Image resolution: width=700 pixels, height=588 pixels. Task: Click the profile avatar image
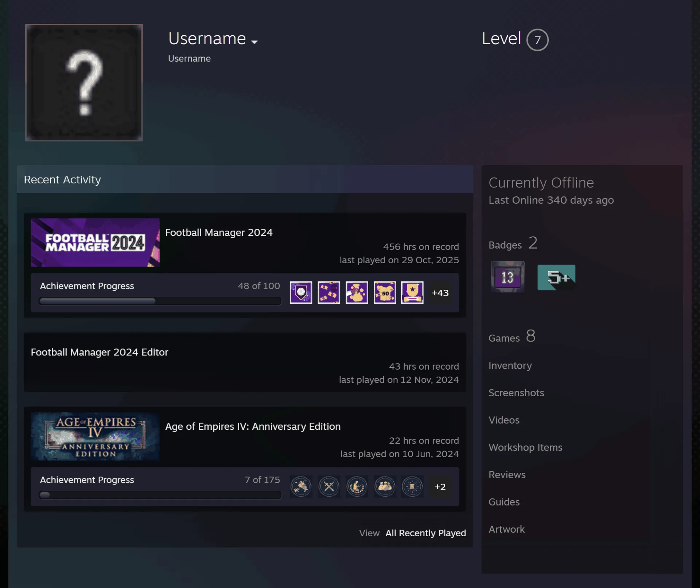click(x=84, y=82)
